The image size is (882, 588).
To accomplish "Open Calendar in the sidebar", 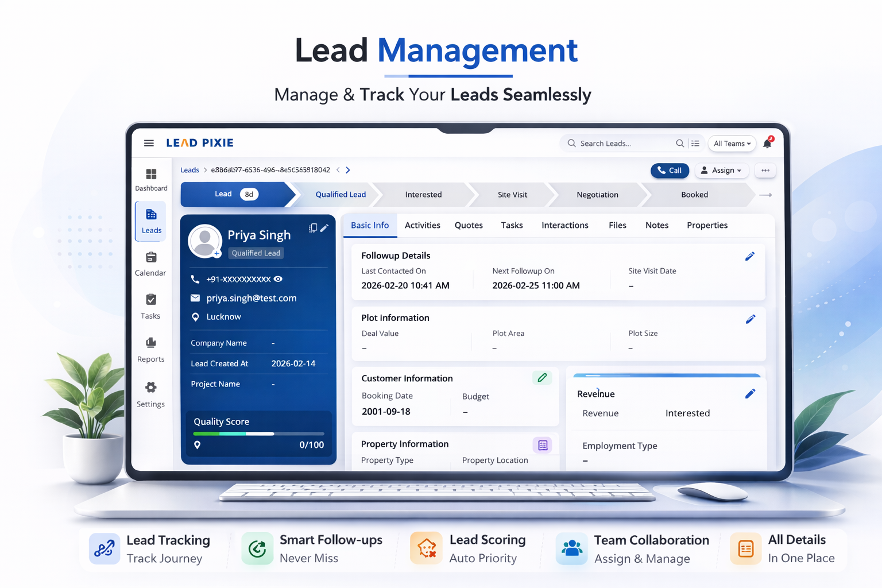I will (x=150, y=264).
